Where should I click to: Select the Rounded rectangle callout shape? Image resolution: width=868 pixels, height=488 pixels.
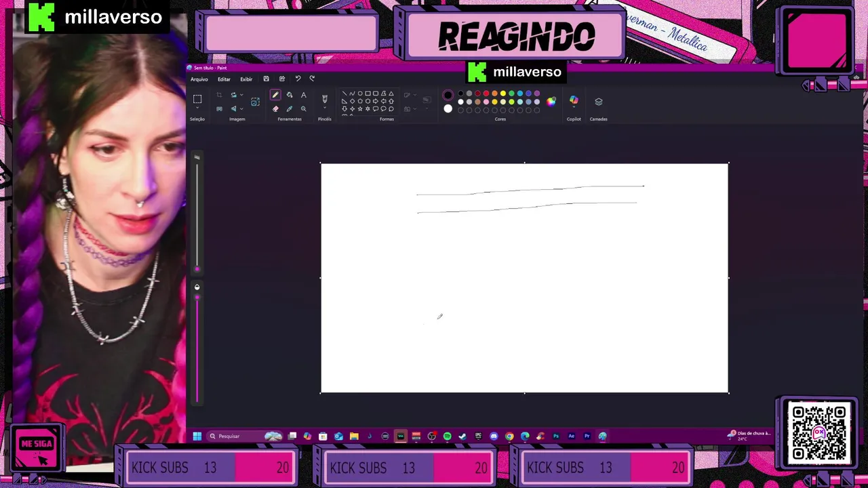[376, 108]
